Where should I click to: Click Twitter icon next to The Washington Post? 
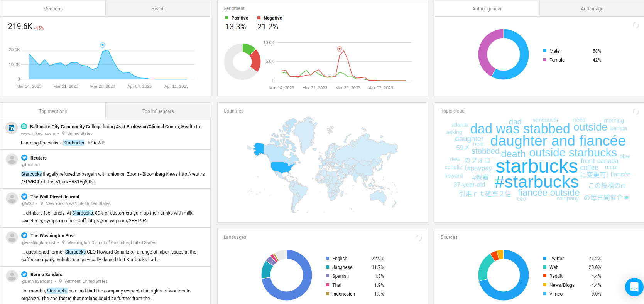coord(24,235)
